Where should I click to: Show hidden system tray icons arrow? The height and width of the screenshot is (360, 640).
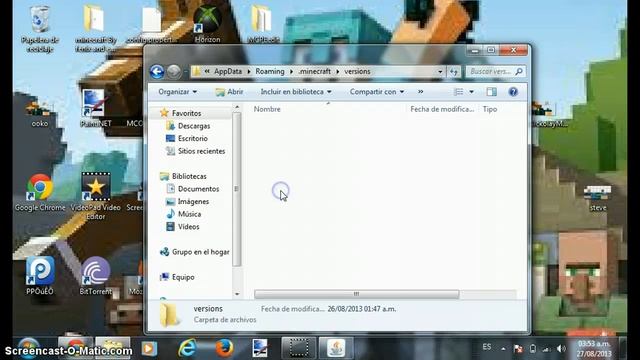point(503,349)
